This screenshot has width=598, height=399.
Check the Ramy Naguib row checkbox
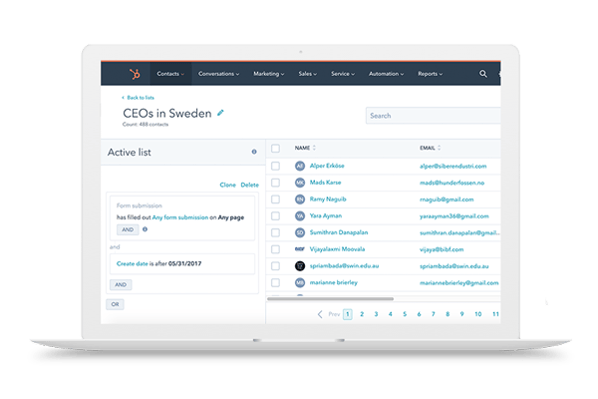click(275, 199)
